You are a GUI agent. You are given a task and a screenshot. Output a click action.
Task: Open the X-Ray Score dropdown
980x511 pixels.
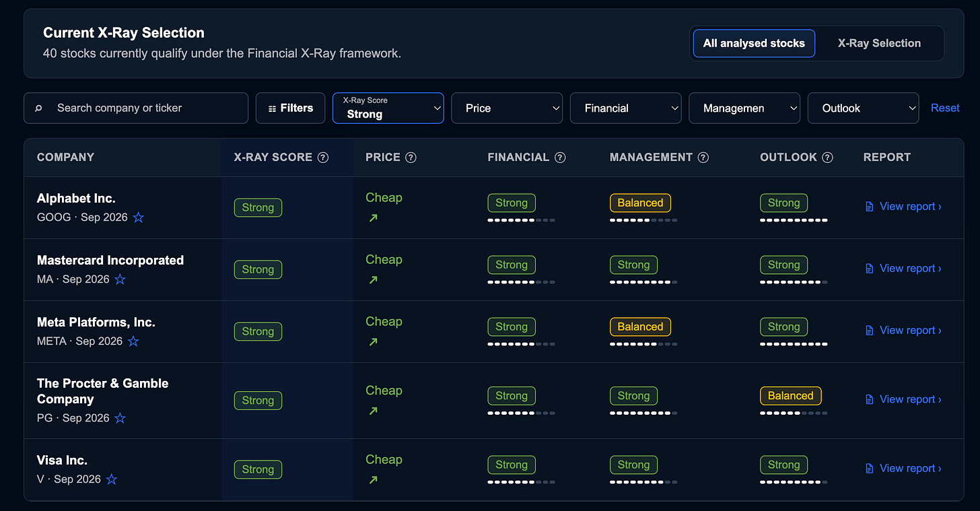pos(388,108)
